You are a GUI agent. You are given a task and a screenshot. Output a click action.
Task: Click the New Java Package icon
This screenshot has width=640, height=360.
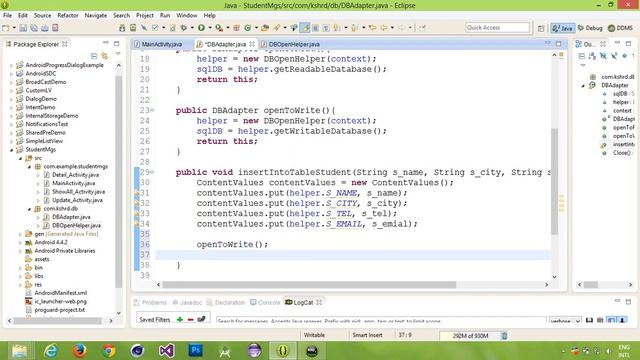[236, 28]
